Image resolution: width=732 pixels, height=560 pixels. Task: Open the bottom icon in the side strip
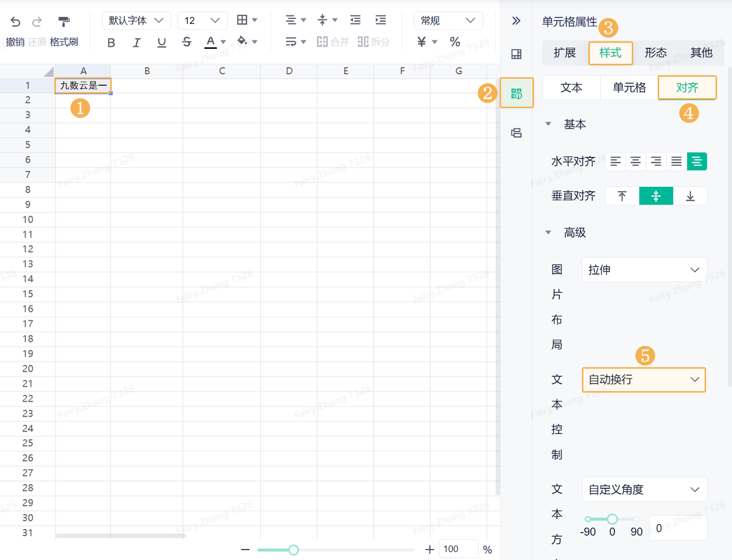(517, 133)
